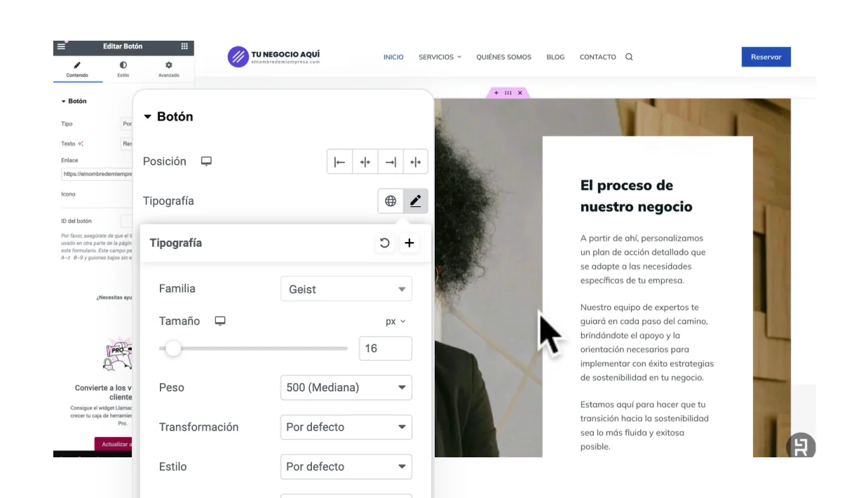The height and width of the screenshot is (498, 868).
Task: Align button position to the left
Action: (x=340, y=162)
